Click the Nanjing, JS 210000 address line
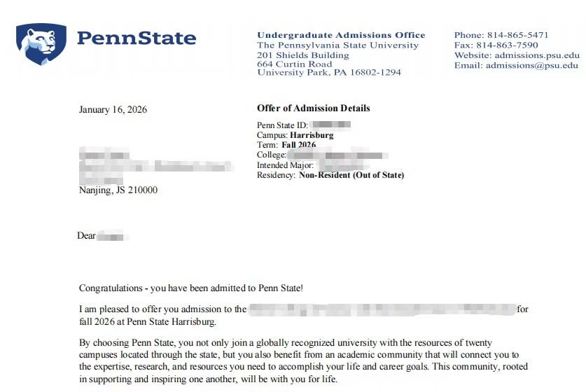The width and height of the screenshot is (586, 392). [x=118, y=190]
